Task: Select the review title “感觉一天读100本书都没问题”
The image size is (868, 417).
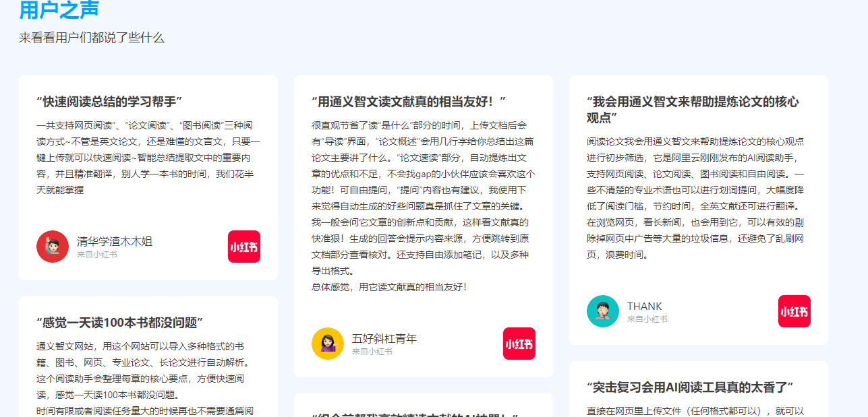Action: pos(120,323)
